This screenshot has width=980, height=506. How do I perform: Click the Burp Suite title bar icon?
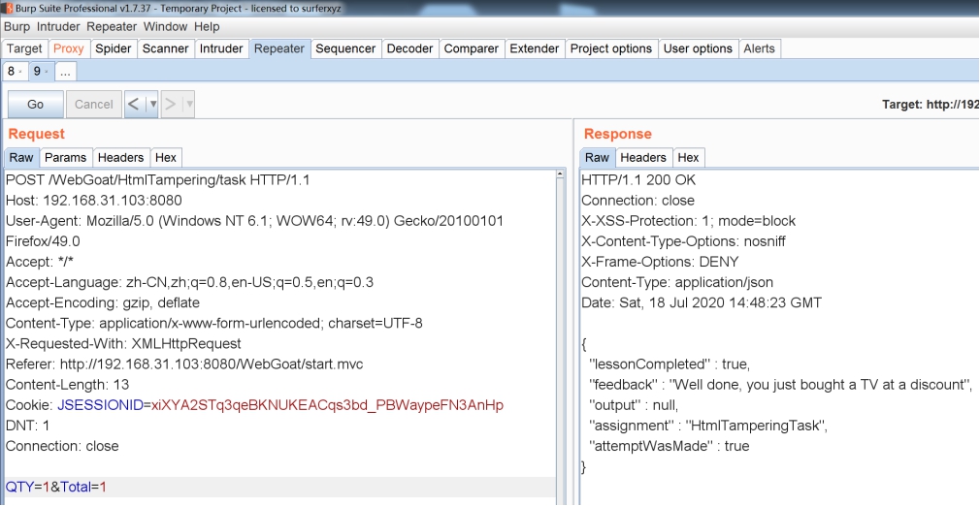(8, 8)
